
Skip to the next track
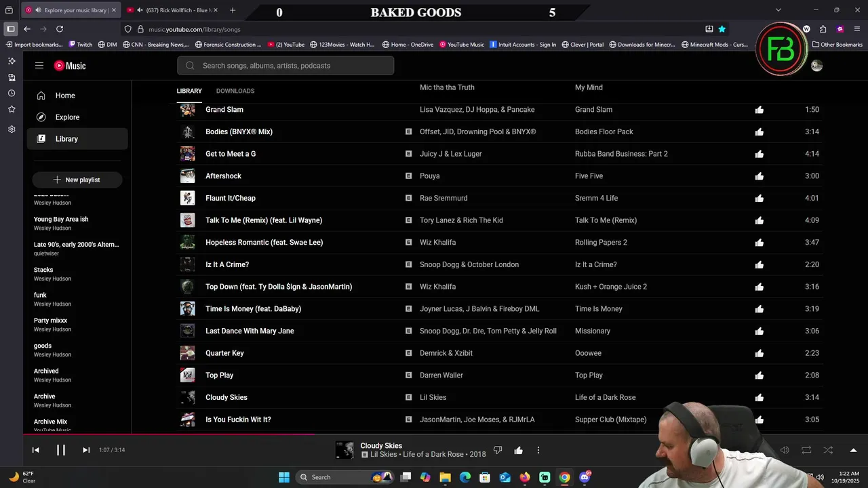[86, 450]
